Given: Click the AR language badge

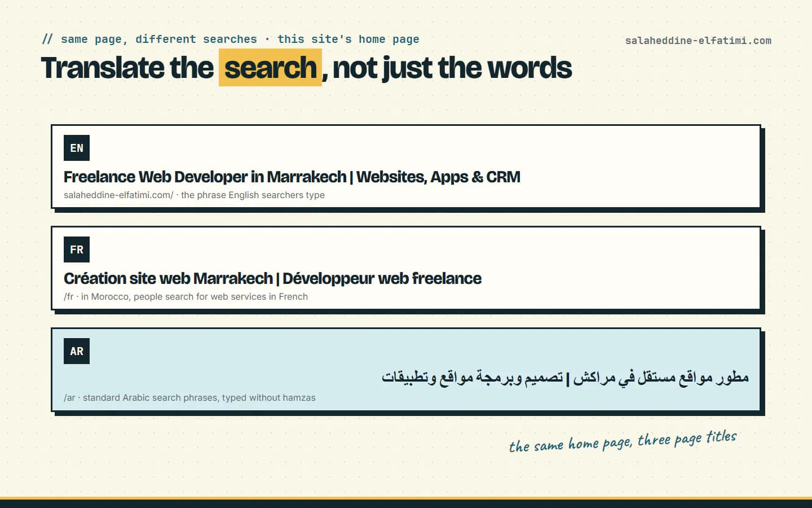Looking at the screenshot, I should tap(77, 351).
